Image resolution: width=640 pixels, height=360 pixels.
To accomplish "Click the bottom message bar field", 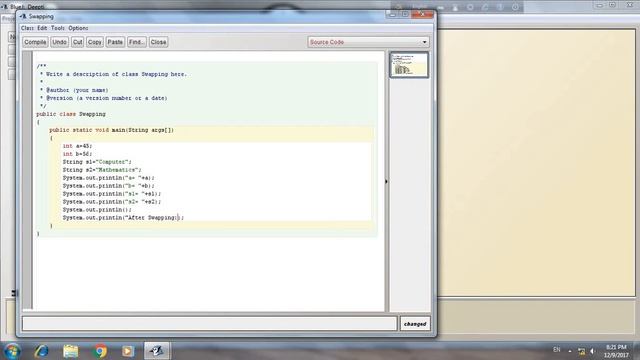I will click(x=209, y=324).
